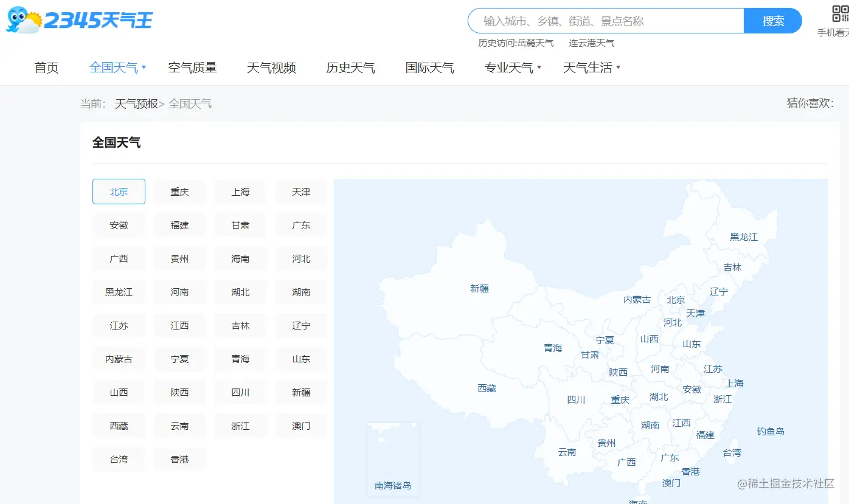
Task: Select the 湖南 province button
Action: click(301, 292)
